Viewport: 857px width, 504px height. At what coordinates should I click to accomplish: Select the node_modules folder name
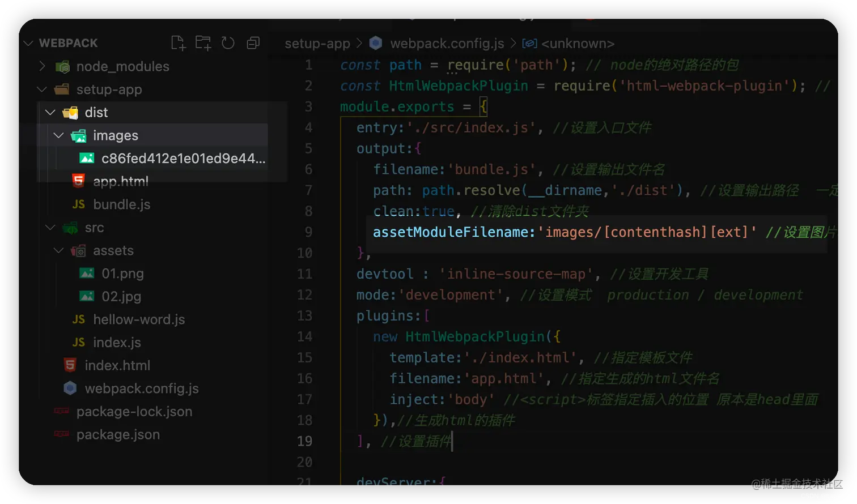[x=123, y=66]
